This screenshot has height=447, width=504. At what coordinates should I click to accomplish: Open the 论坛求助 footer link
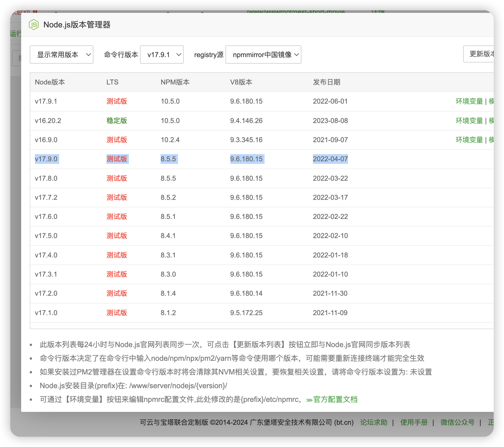(x=374, y=422)
